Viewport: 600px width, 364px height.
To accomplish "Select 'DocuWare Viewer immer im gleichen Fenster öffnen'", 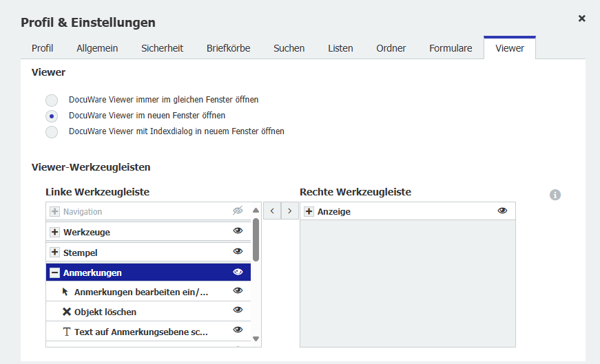I will tap(52, 100).
